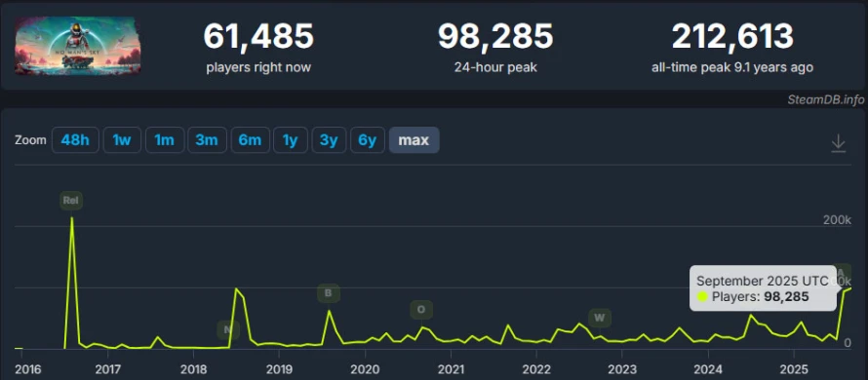Select the 1y zoom range

(290, 140)
